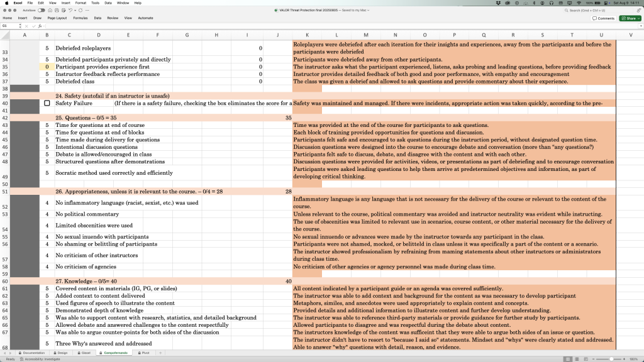Open the Name Box dropdown stepper
Viewport: 644px width, 362px height.
(x=20, y=26)
